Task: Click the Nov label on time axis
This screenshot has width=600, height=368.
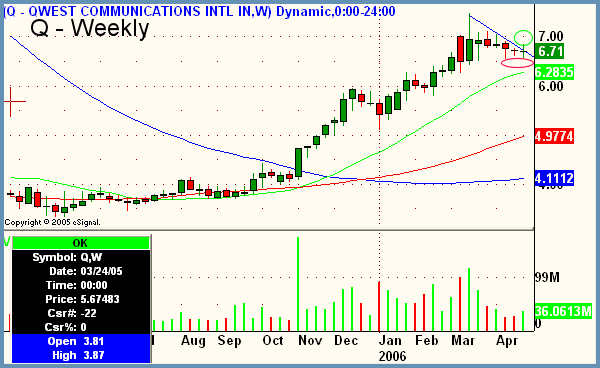Action: [x=310, y=340]
